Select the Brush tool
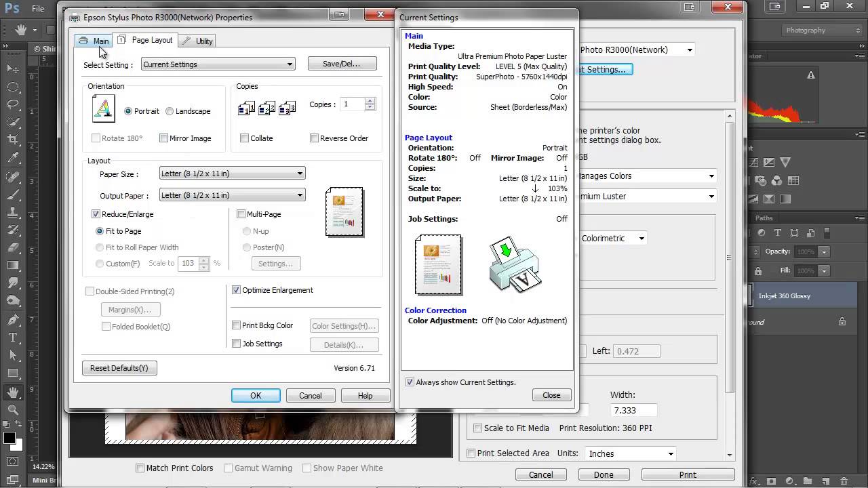Viewport: 868px width, 488px height. [13, 194]
